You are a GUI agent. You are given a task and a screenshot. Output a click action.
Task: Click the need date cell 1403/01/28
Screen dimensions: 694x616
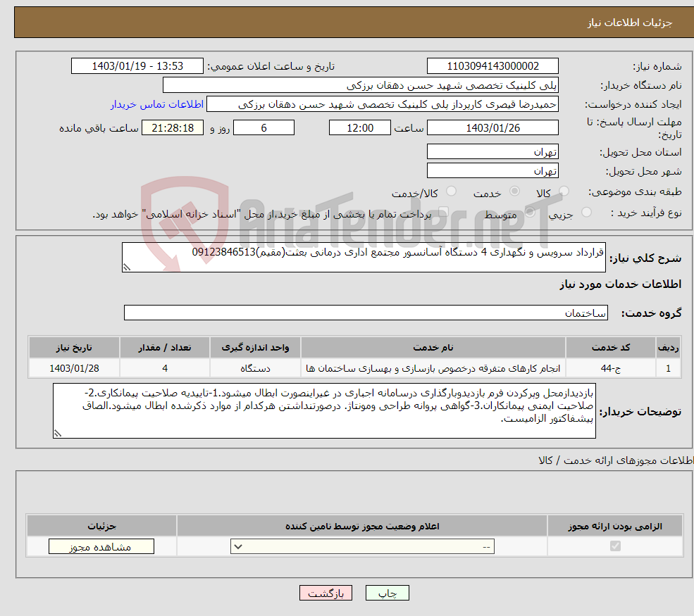[75, 368]
